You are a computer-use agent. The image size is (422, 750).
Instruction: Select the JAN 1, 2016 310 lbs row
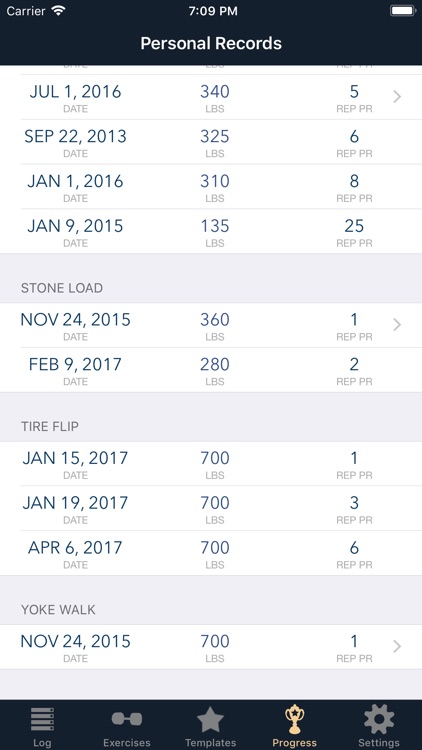tap(211, 187)
